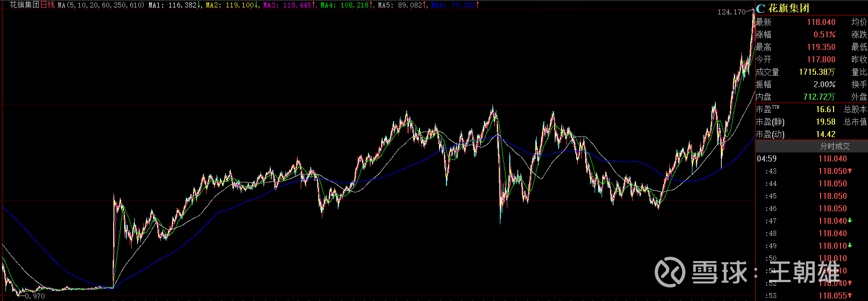Select the 04:59 trade row

(812, 159)
